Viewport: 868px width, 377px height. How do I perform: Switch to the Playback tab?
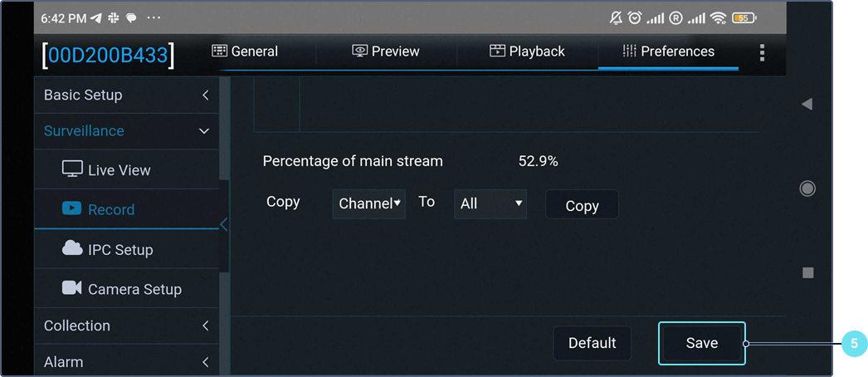point(527,51)
